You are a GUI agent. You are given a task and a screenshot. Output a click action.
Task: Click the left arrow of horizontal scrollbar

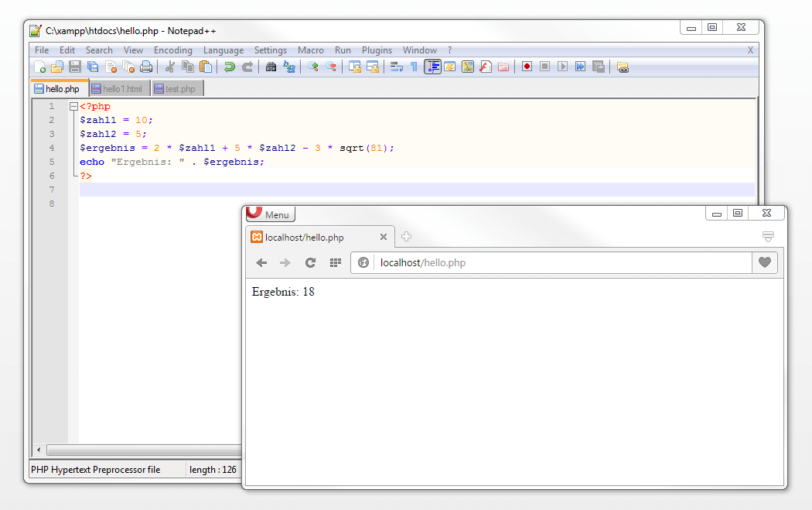39,450
